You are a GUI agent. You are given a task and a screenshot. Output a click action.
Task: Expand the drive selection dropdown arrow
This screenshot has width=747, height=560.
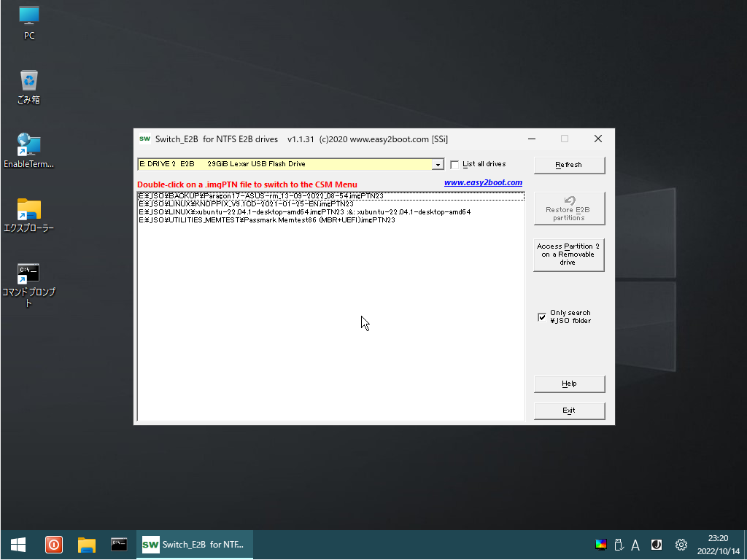(438, 164)
